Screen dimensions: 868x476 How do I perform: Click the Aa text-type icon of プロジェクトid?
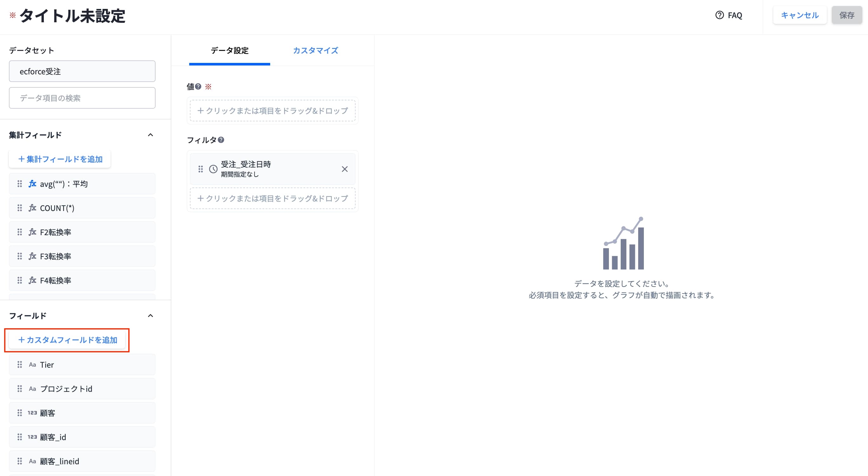point(32,389)
